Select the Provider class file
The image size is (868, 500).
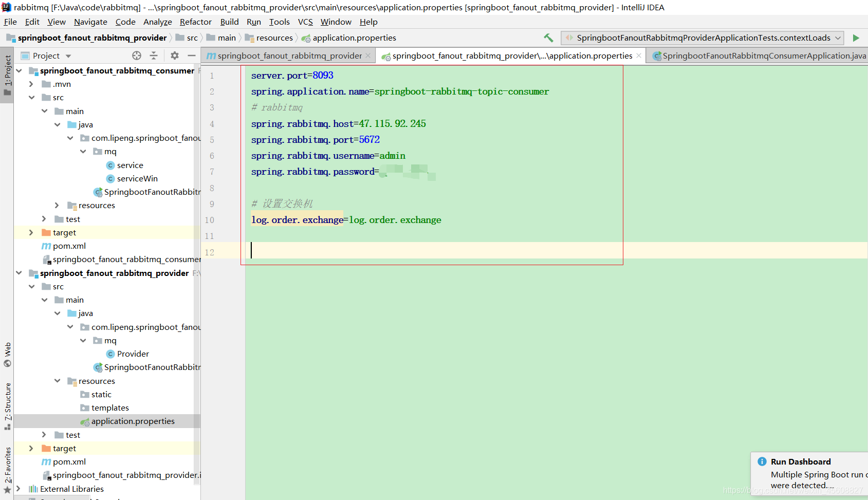(x=133, y=354)
